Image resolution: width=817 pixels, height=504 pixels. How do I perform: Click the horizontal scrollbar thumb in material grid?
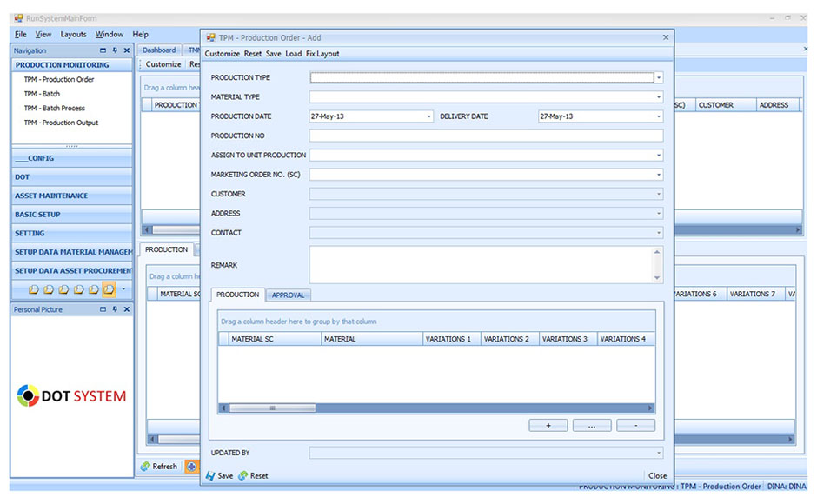pos(272,408)
